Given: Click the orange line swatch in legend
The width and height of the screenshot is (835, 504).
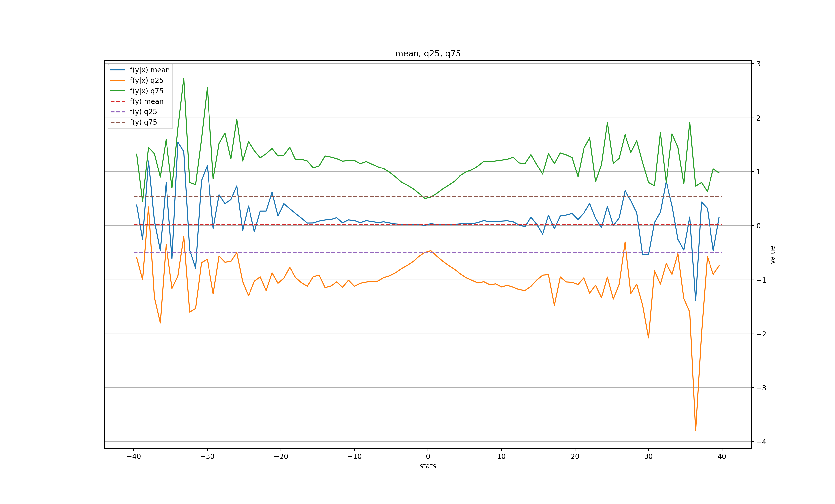Looking at the screenshot, I should click(x=118, y=80).
